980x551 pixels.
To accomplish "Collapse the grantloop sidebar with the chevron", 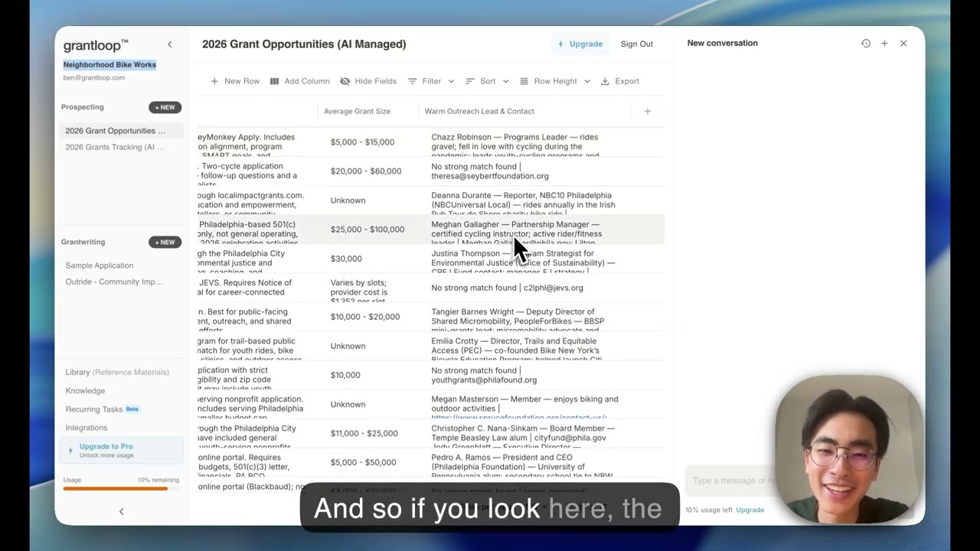I will [170, 44].
